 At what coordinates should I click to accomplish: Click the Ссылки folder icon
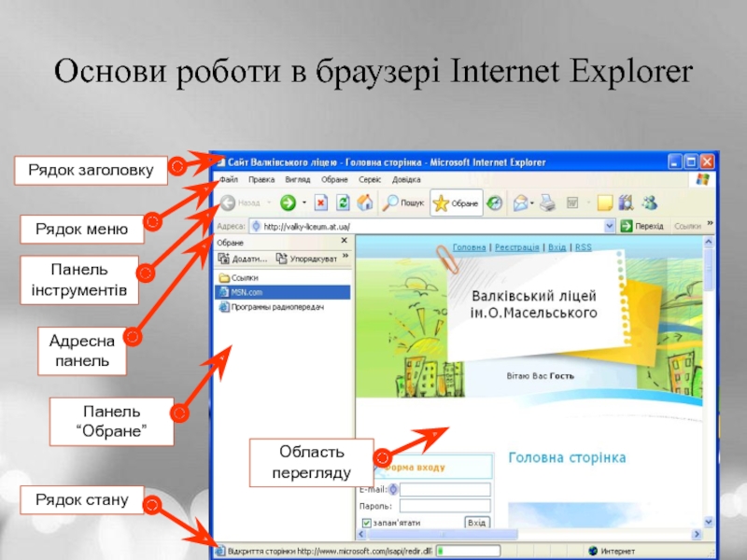[x=224, y=277]
